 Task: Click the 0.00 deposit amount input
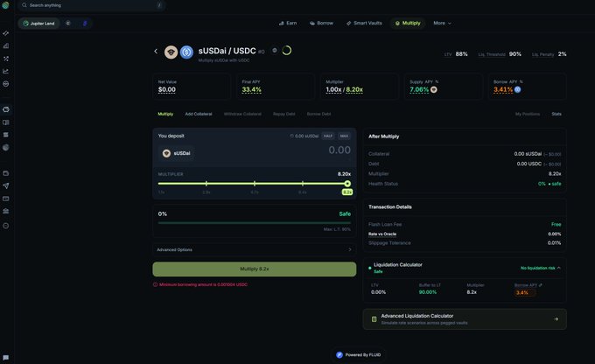(339, 150)
